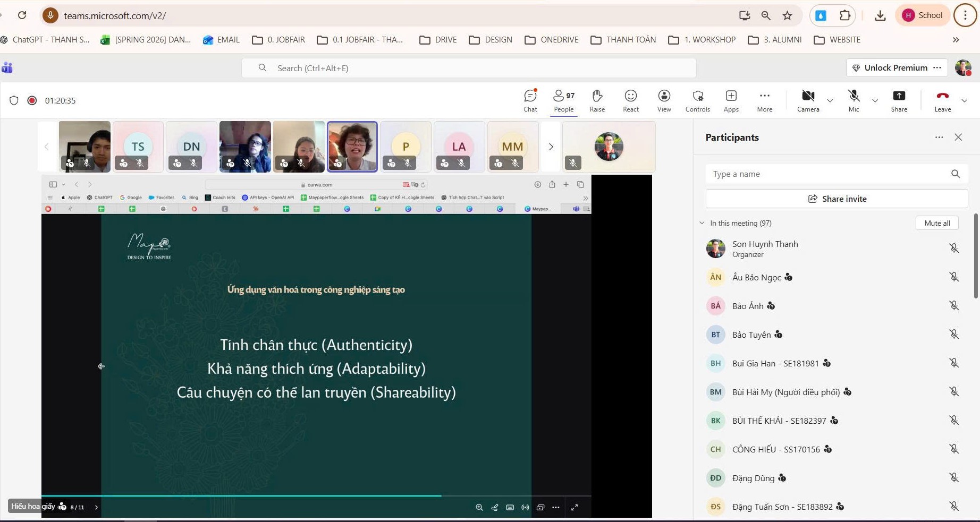Open meeting Controls

coord(697,100)
